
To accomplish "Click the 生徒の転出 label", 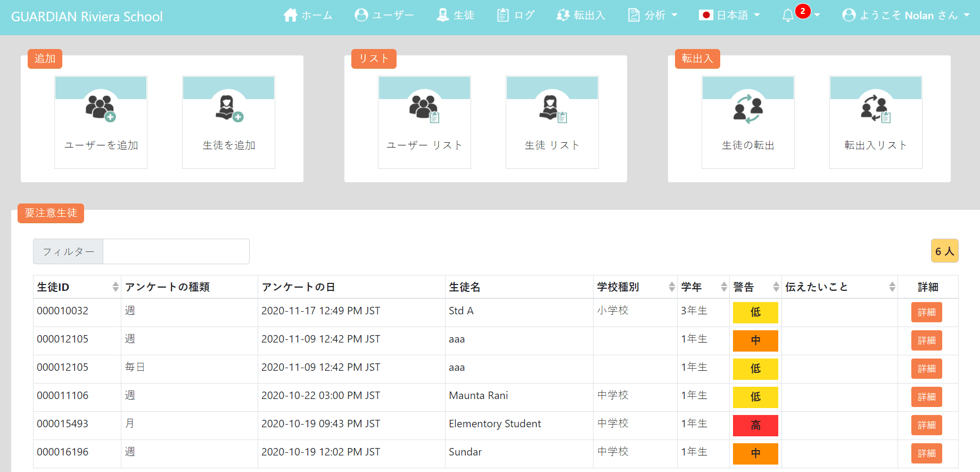I will (748, 145).
